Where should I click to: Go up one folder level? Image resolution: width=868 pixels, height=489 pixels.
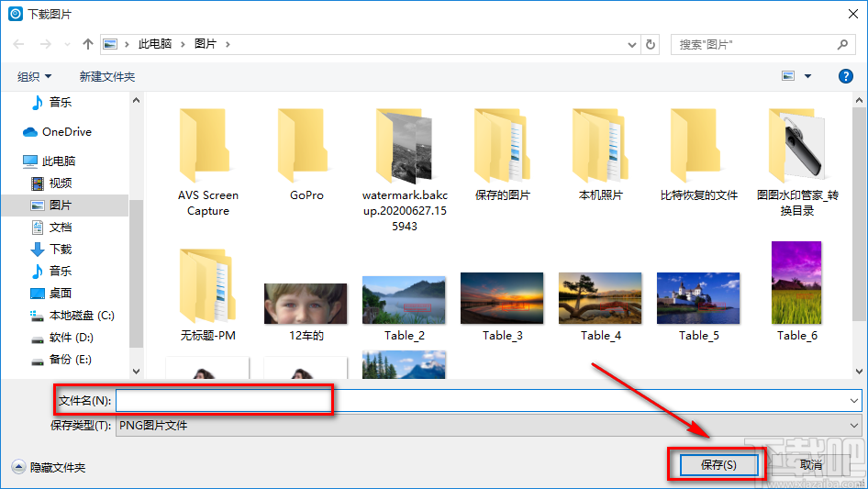pyautogui.click(x=87, y=44)
